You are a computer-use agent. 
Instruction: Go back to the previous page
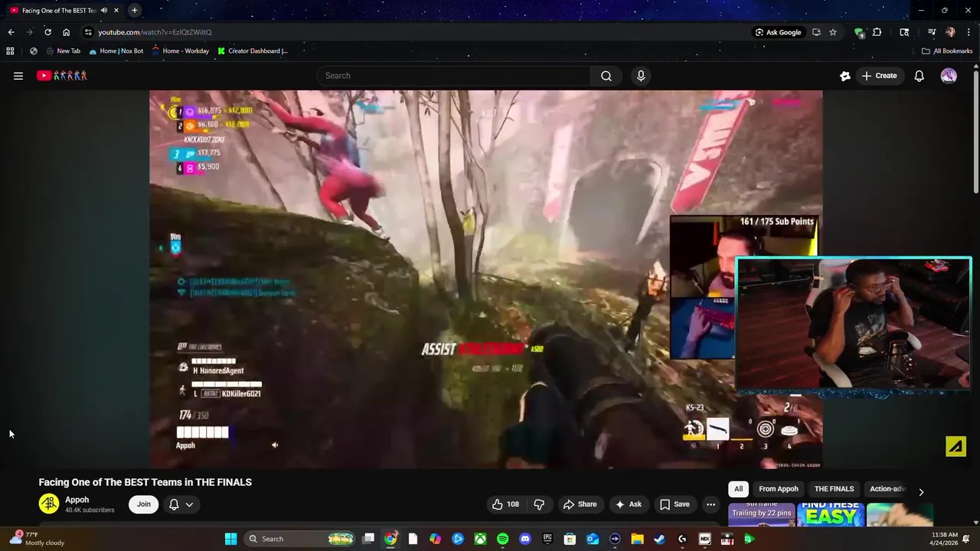tap(11, 32)
